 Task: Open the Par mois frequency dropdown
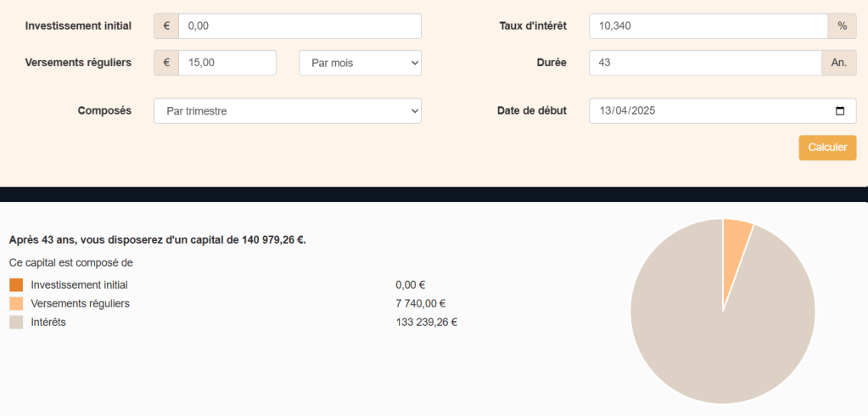click(x=360, y=63)
